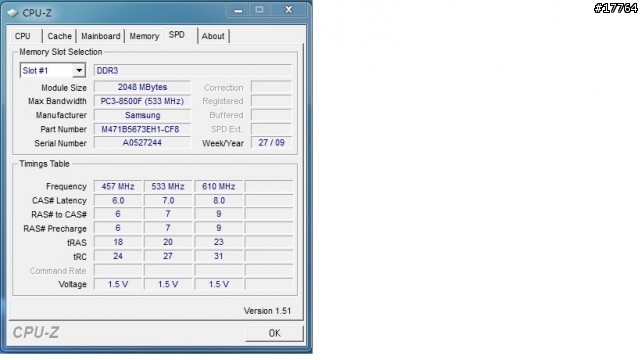
Task: Go to the Mainboard tab
Action: [x=100, y=36]
